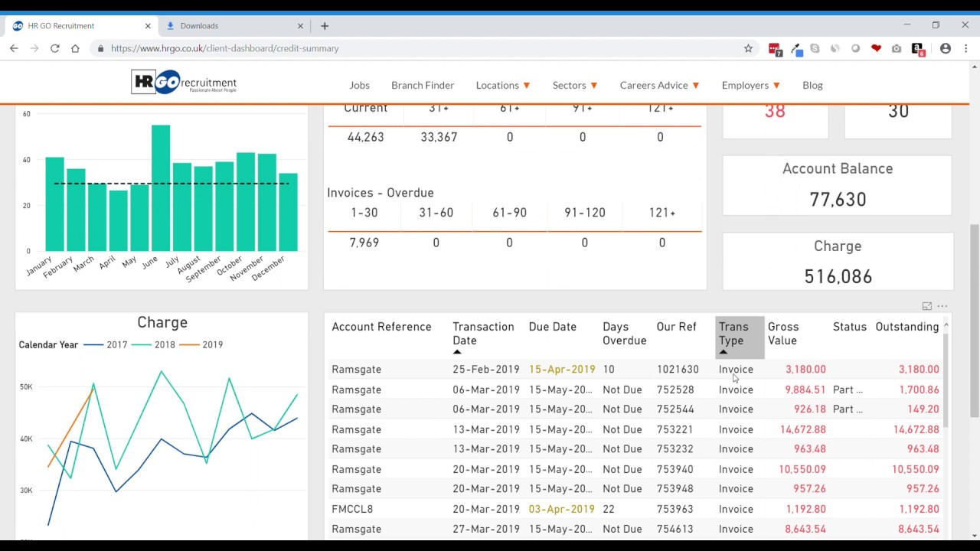Click the Account Balance card
This screenshot has height=551, width=980.
[838, 185]
